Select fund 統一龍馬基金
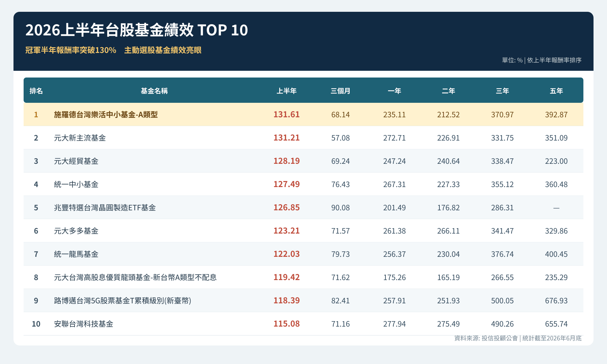 (76, 254)
